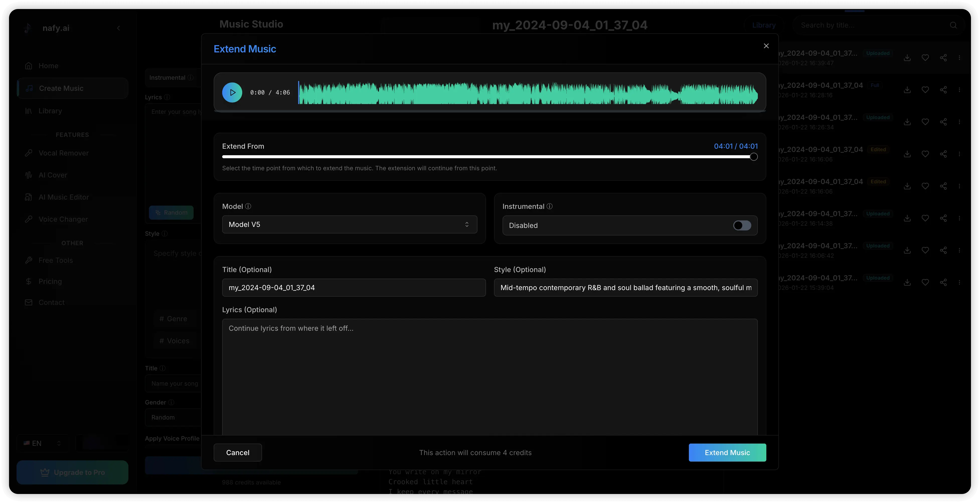
Task: Favorite the track dated 16:26:34
Action: pyautogui.click(x=925, y=122)
